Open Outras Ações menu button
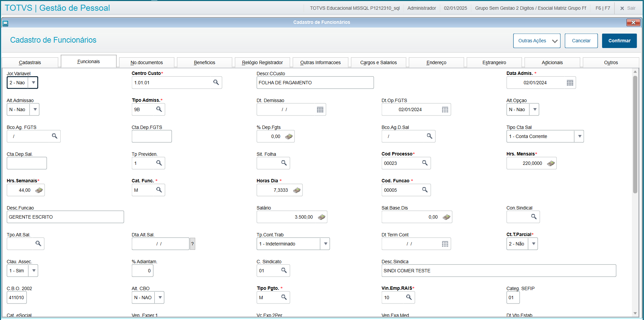644x320 pixels. 537,41
